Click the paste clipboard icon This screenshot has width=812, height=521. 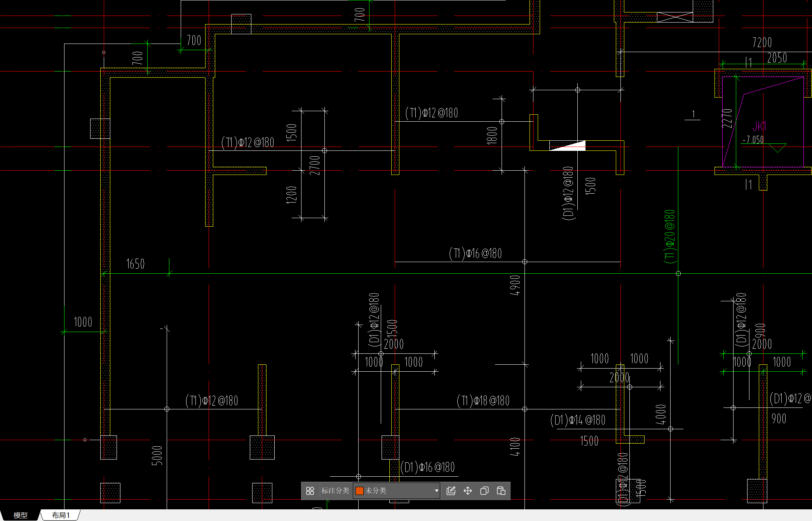(x=501, y=491)
